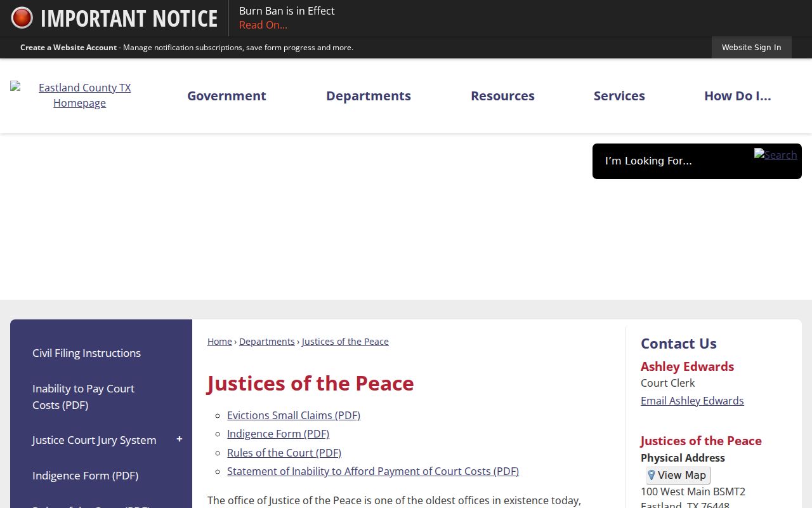Open Evictions Small Claims (PDF) link
This screenshot has height=508, width=812.
click(294, 415)
